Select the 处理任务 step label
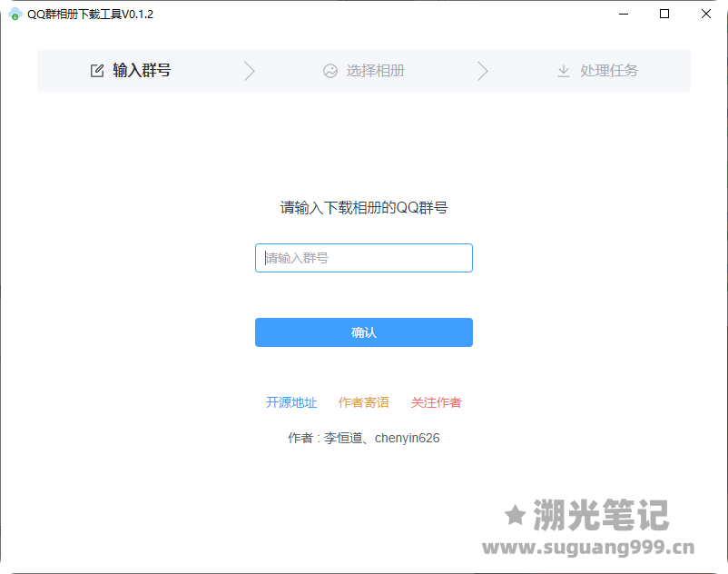 [x=609, y=71]
